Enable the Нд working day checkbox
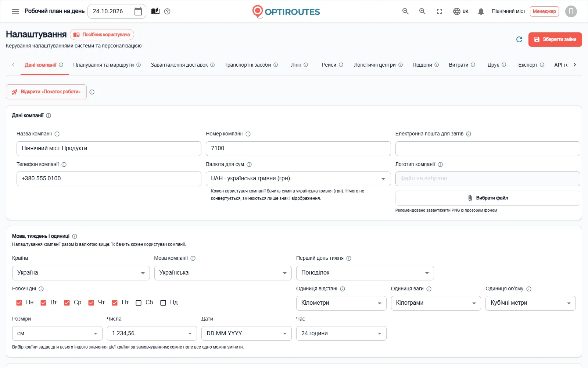The width and height of the screenshot is (588, 368). pyautogui.click(x=163, y=303)
